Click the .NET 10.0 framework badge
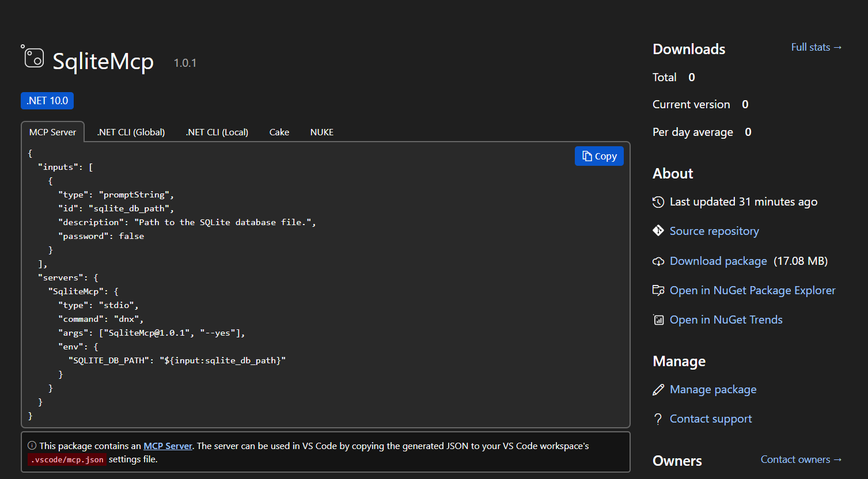 [x=47, y=100]
